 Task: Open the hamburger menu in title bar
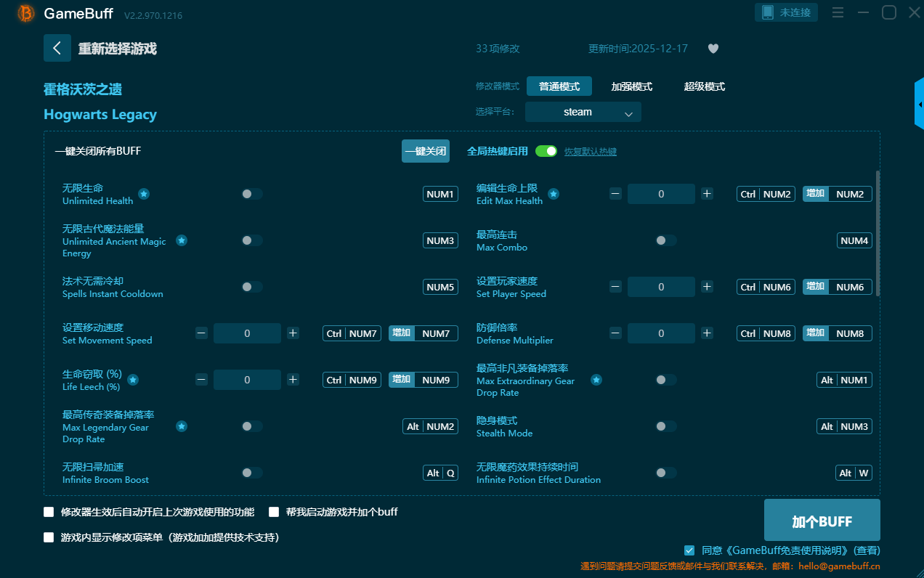pos(838,12)
